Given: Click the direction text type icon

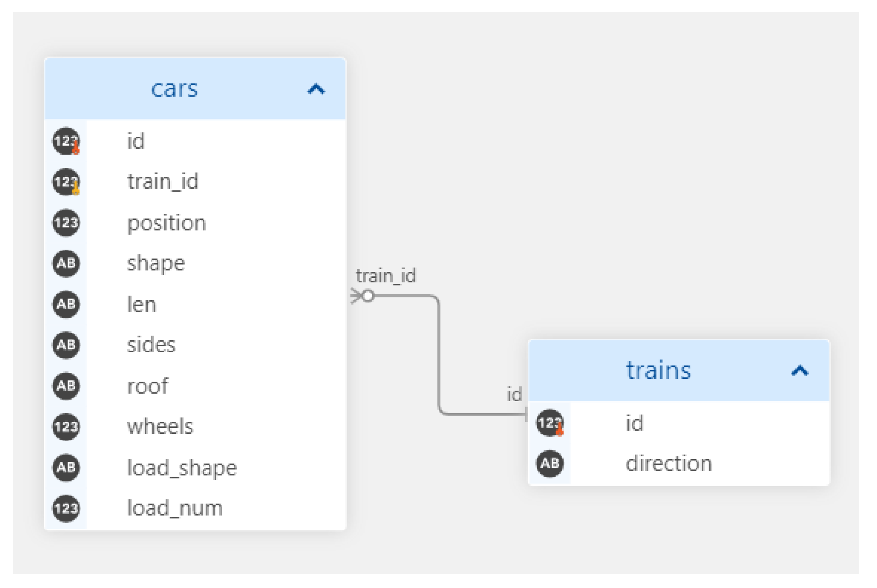Looking at the screenshot, I should pos(550,464).
